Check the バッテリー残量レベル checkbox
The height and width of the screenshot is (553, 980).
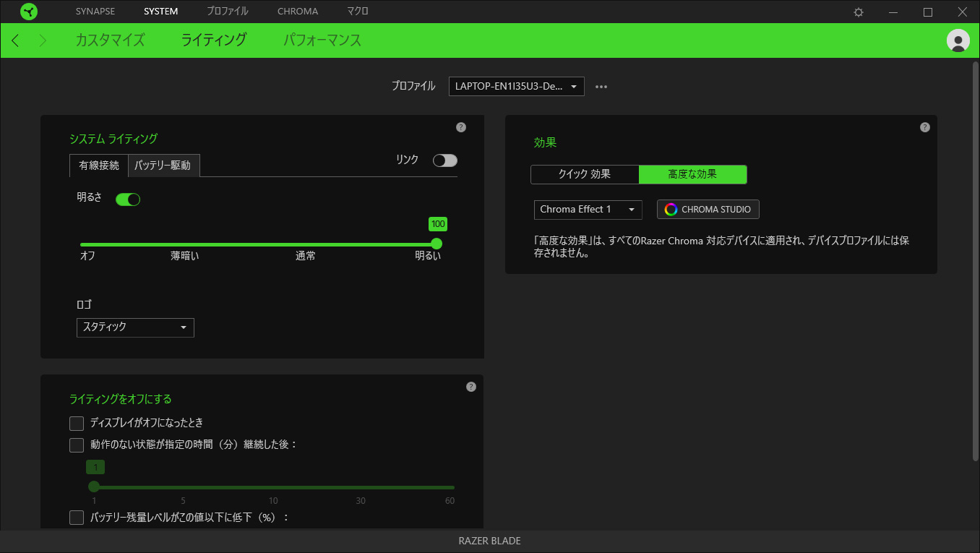77,518
